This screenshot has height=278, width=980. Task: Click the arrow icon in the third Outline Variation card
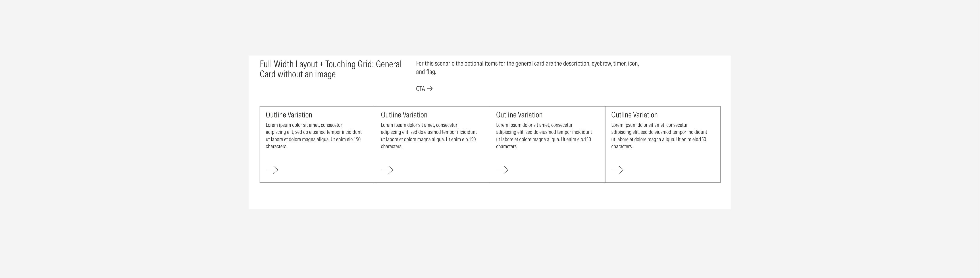pyautogui.click(x=503, y=170)
